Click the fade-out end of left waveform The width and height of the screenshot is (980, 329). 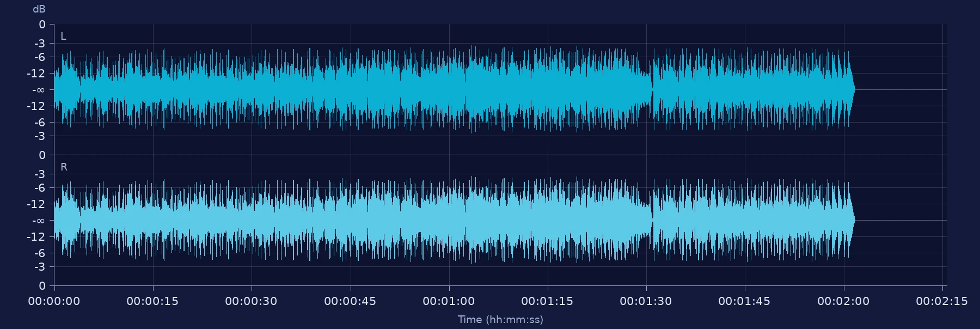click(853, 89)
